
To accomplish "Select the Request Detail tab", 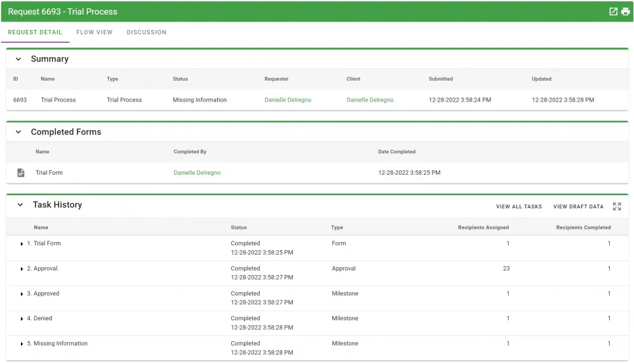I will pos(35,32).
